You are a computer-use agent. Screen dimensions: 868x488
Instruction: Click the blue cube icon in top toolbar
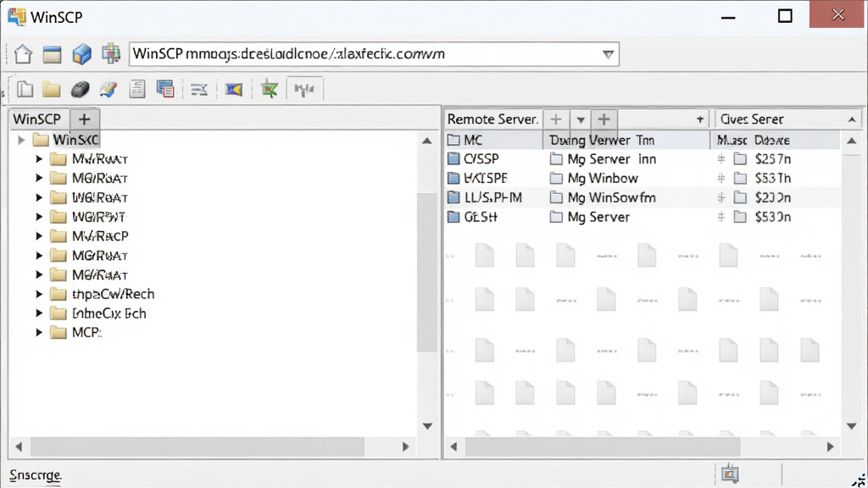pos(82,54)
